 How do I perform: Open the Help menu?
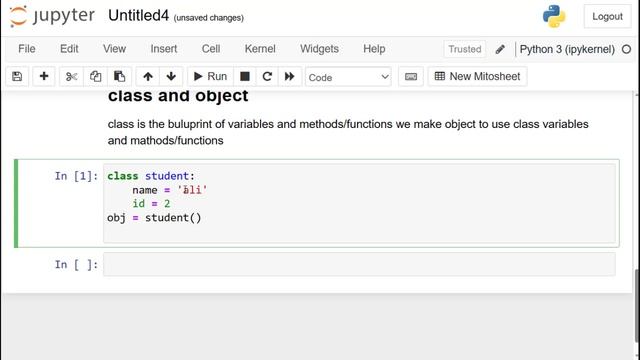coord(374,49)
